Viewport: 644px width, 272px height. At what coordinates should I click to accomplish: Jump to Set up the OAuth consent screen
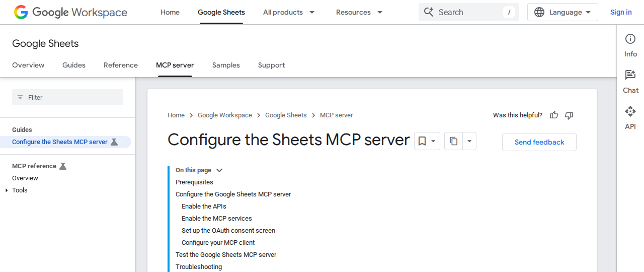click(x=228, y=231)
